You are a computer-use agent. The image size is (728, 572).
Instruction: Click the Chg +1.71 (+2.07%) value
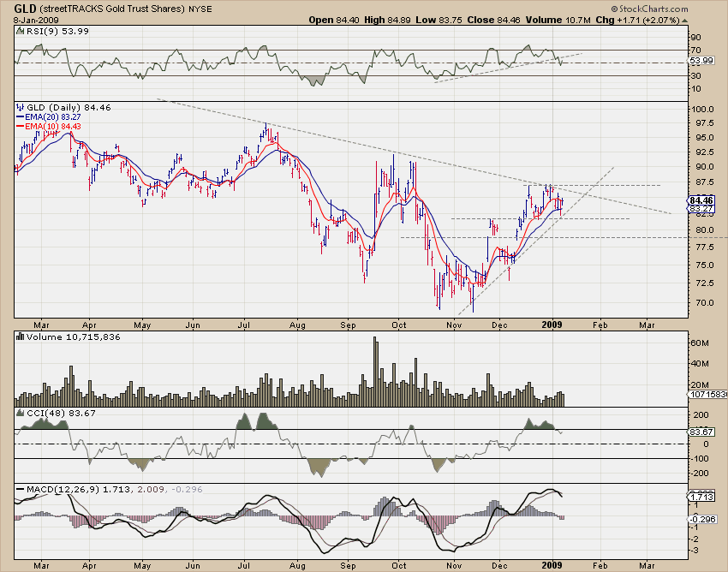coord(637,20)
